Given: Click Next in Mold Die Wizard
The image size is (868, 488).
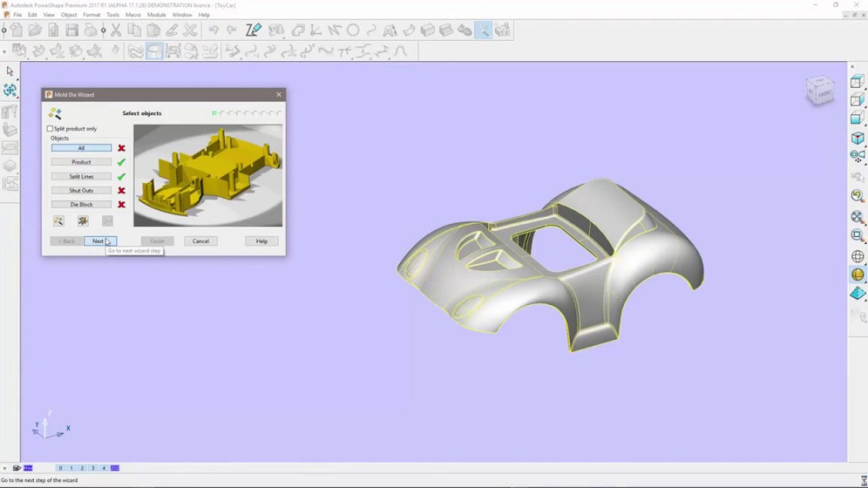Looking at the screenshot, I should (99, 241).
